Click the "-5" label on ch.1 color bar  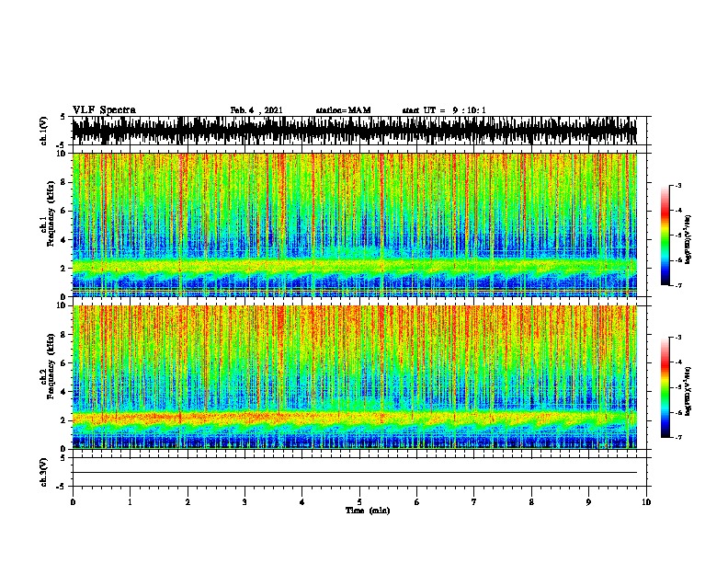677,236
